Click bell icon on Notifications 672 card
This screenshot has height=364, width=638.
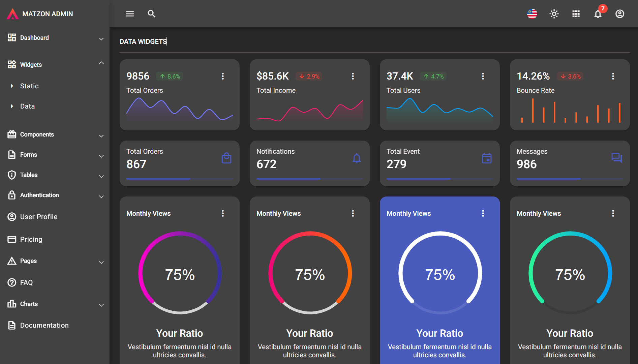357,158
